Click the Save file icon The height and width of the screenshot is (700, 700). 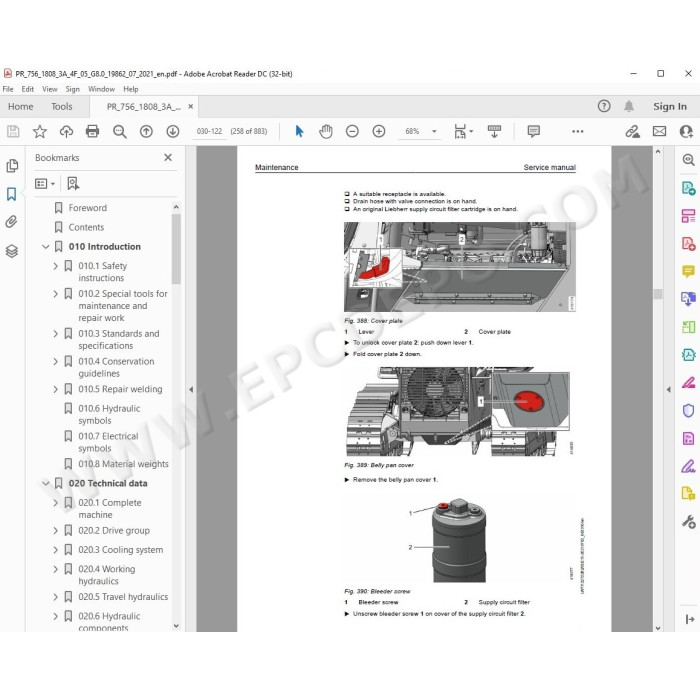point(13,131)
